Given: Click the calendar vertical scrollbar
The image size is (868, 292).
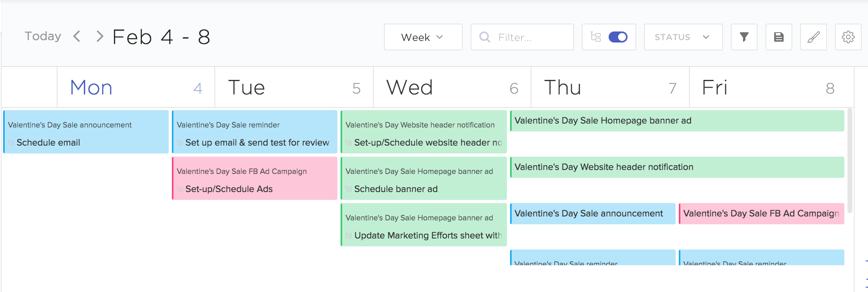Looking at the screenshot, I should tap(849, 161).
